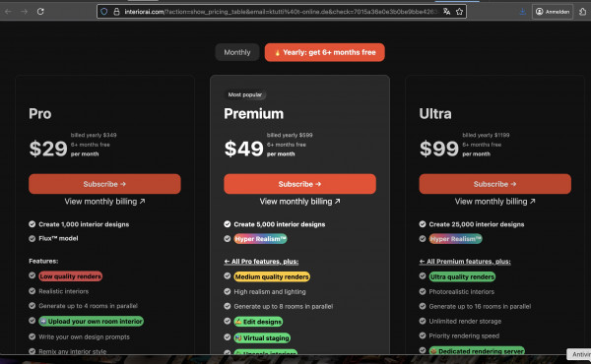591x364 pixels.
Task: Click Dedicated rendering server tag
Action: 477,351
